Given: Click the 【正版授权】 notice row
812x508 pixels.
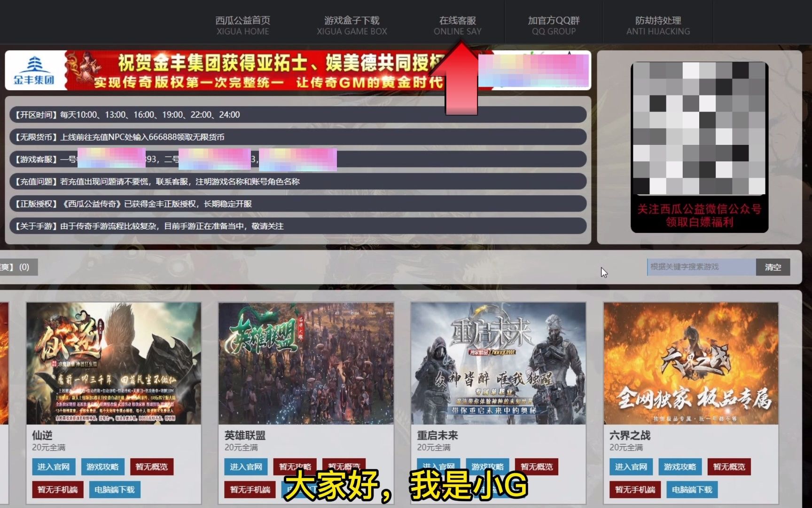Looking at the screenshot, I should point(298,204).
